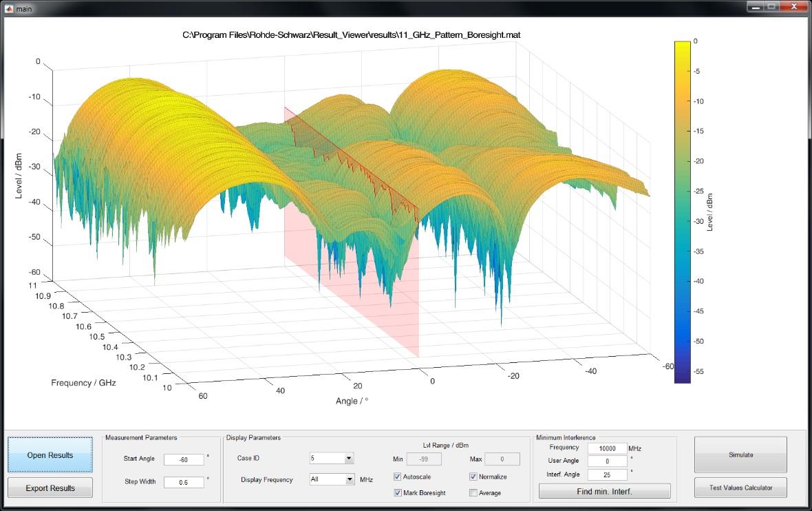Select the Step Width field
812x511 pixels.
click(184, 482)
